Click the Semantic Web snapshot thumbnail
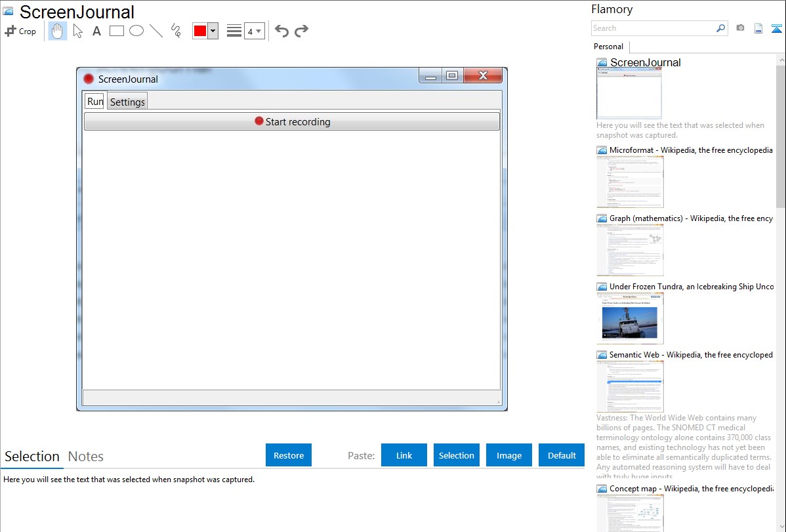 630,386
